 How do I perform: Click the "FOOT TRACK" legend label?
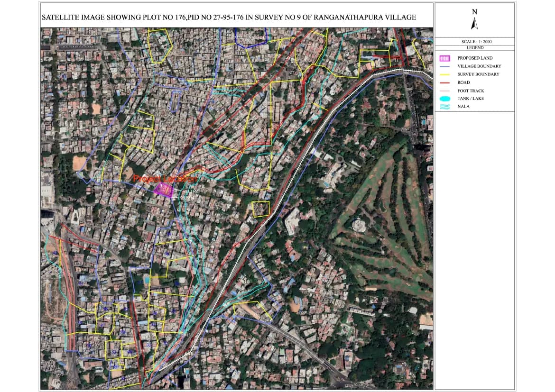pos(471,91)
